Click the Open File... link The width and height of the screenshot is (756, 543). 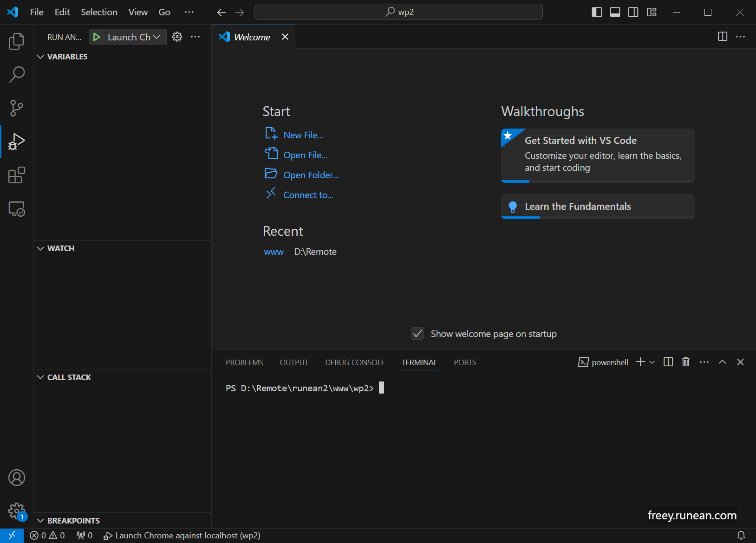[x=305, y=155]
